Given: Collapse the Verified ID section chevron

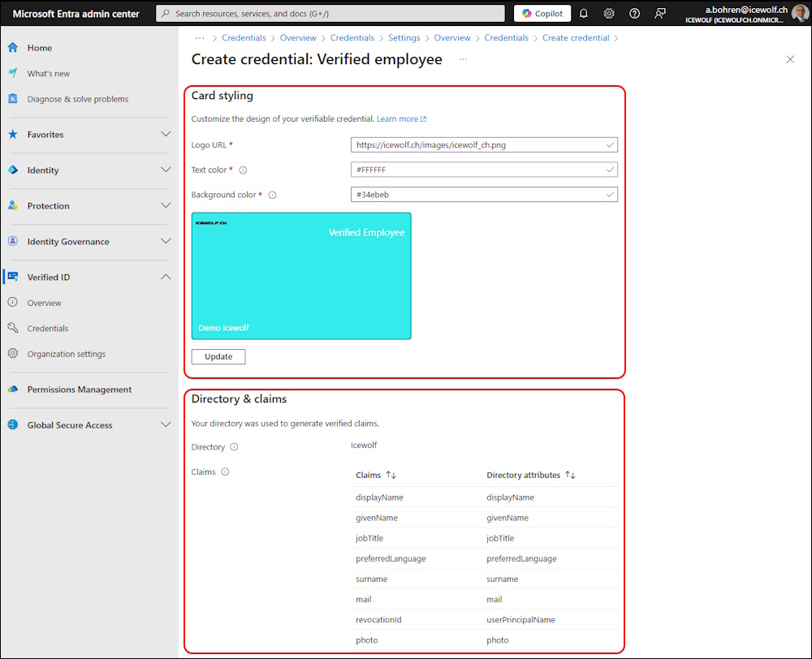Looking at the screenshot, I should [x=166, y=277].
